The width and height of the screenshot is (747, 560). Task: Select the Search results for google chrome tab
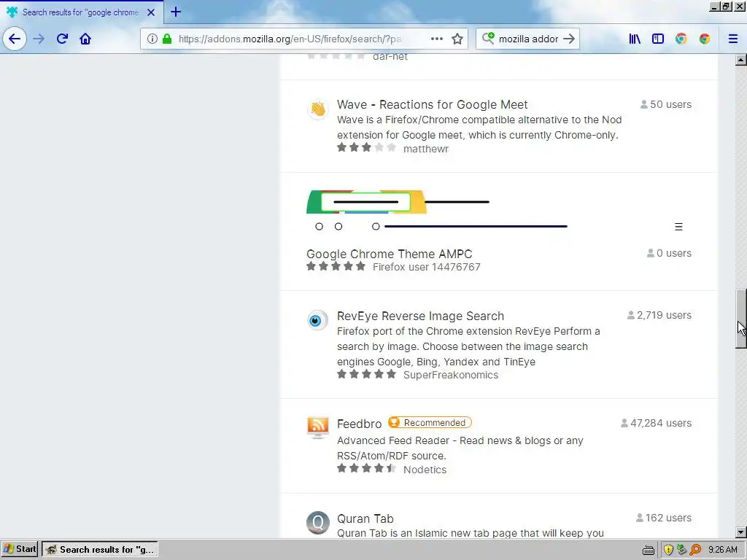coord(81,12)
